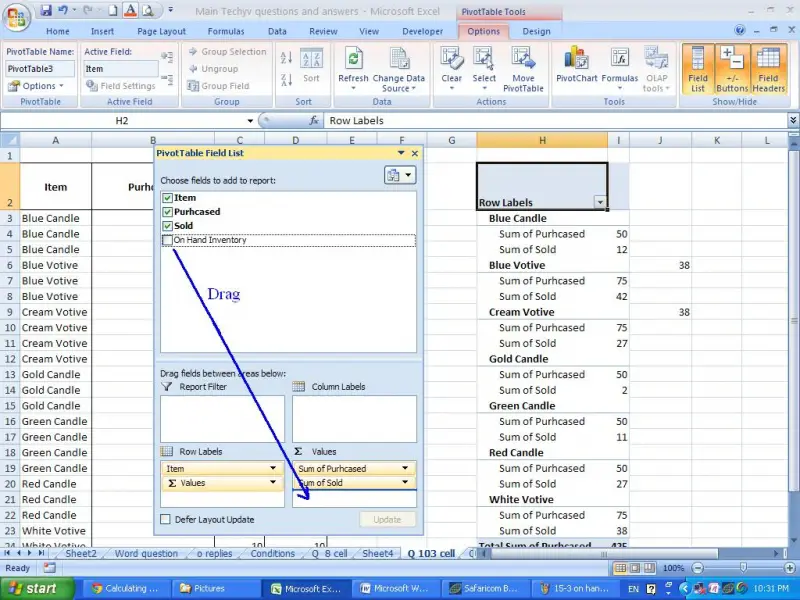Click Group Field option

coord(218,86)
